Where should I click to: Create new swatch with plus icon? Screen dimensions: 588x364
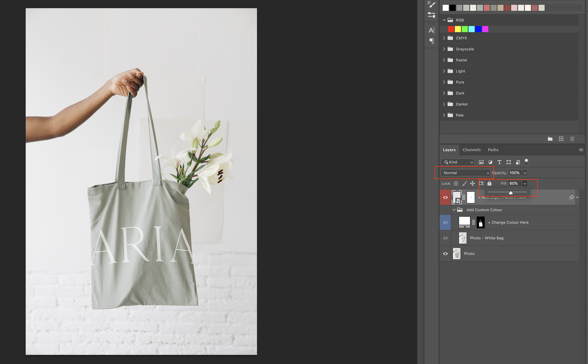coord(561,139)
